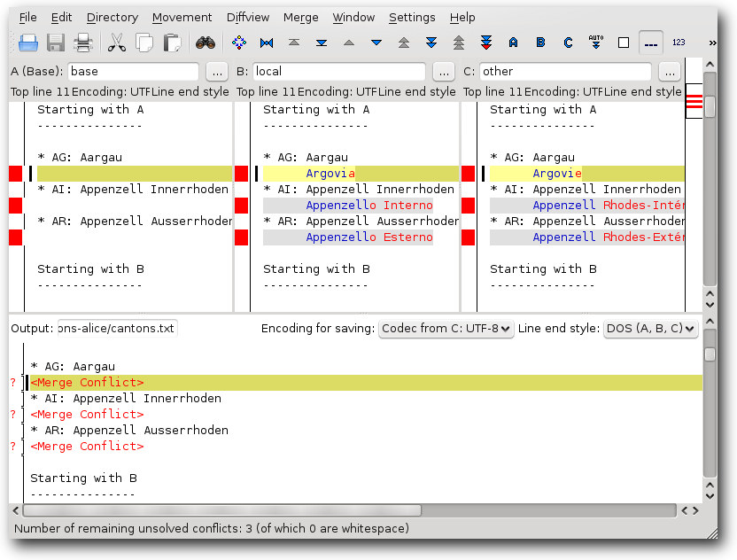Open the Directory menu
Screen dimensions: 737x560
pos(112,18)
